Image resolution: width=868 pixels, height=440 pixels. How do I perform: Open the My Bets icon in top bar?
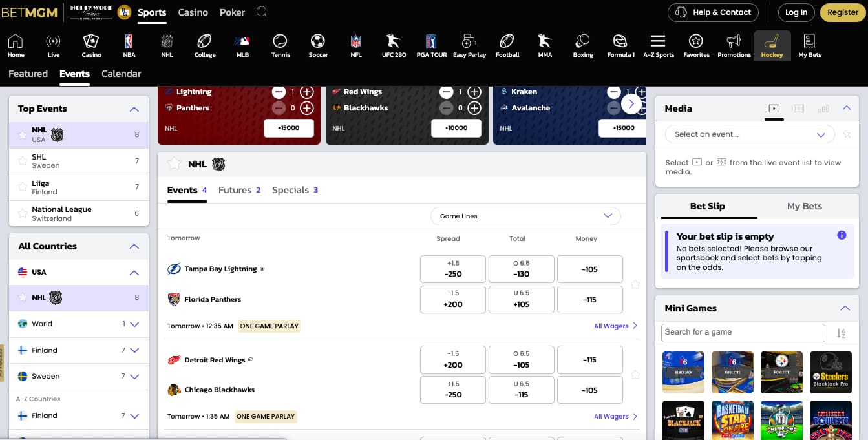pyautogui.click(x=809, y=45)
